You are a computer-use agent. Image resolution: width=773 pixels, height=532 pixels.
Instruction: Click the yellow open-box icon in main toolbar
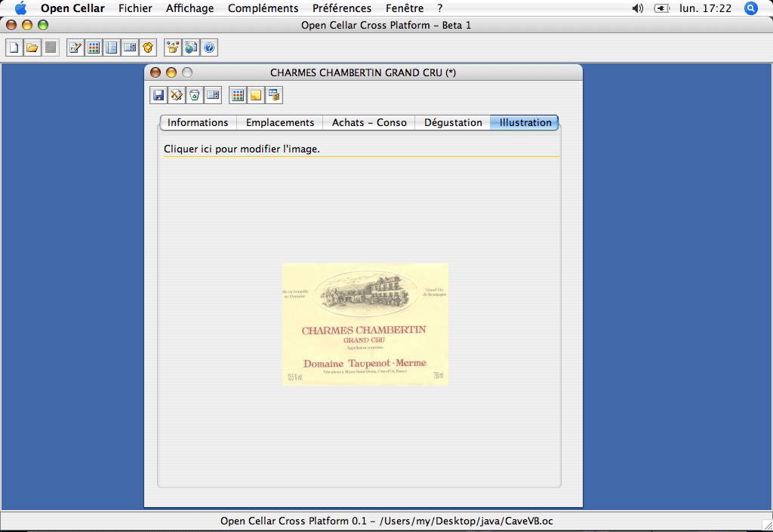tap(148, 48)
